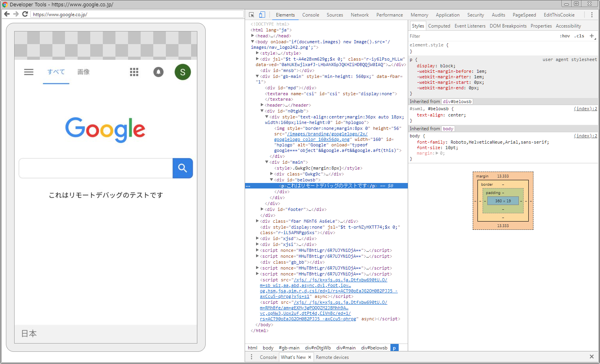This screenshot has width=600, height=364.
Task: Collapse the body element node
Action: 253,42
